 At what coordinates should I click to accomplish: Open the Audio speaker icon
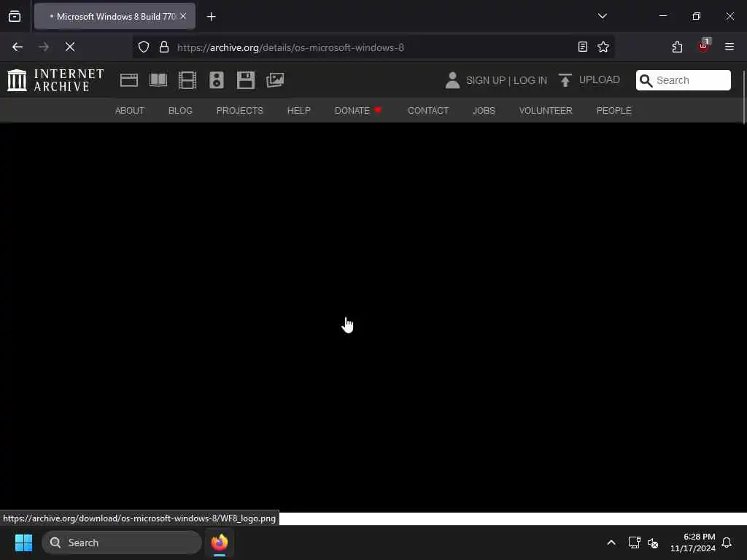(x=216, y=80)
